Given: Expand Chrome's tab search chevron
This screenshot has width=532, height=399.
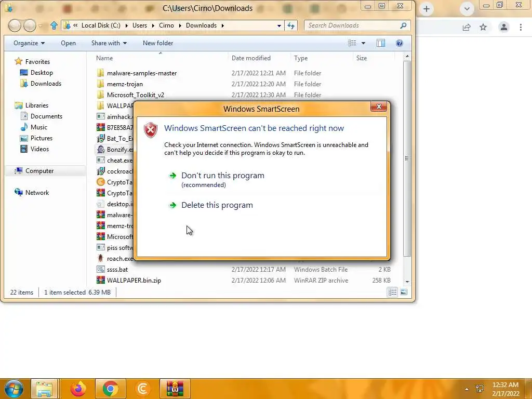Looking at the screenshot, I should pos(467,9).
